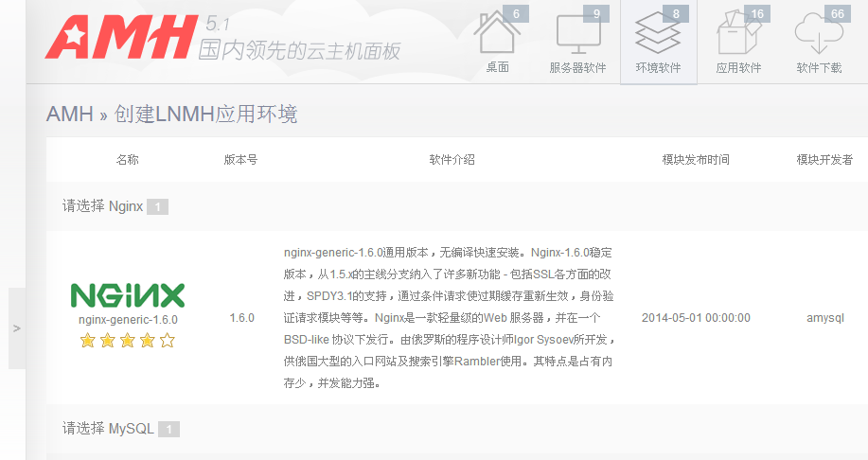Open 应用软件 box icon
Viewport: 868px width, 460px height.
pos(738,35)
